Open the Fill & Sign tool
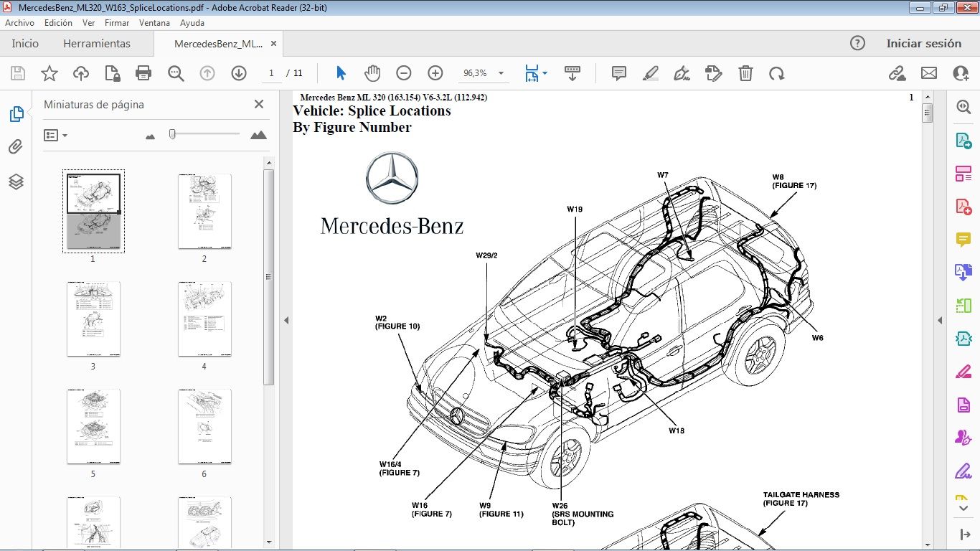 pyautogui.click(x=682, y=72)
